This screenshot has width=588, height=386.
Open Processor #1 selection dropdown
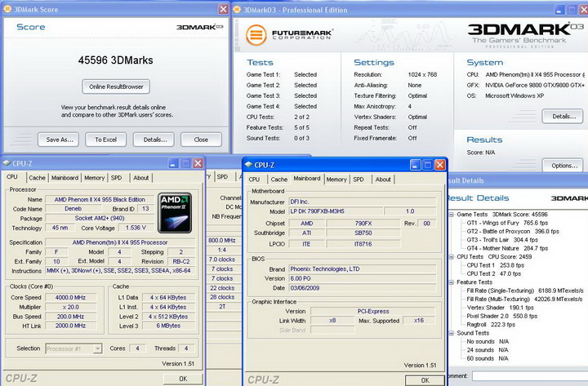[97, 348]
